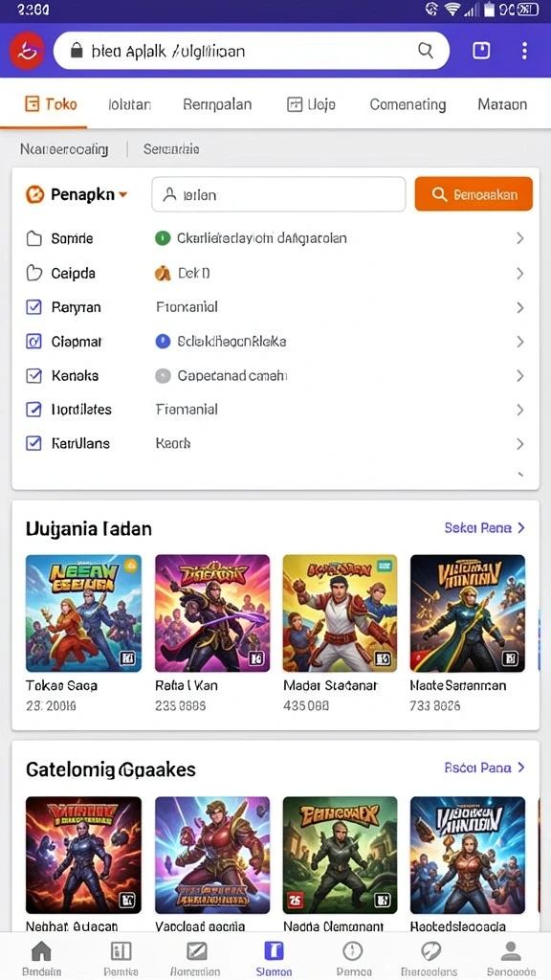Click badge icon on Rafia I Kan cover
Screen dimensions: 551x980
[256, 657]
